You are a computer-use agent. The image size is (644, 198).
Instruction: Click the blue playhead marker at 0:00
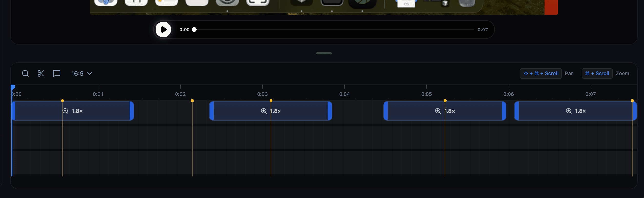(13, 87)
